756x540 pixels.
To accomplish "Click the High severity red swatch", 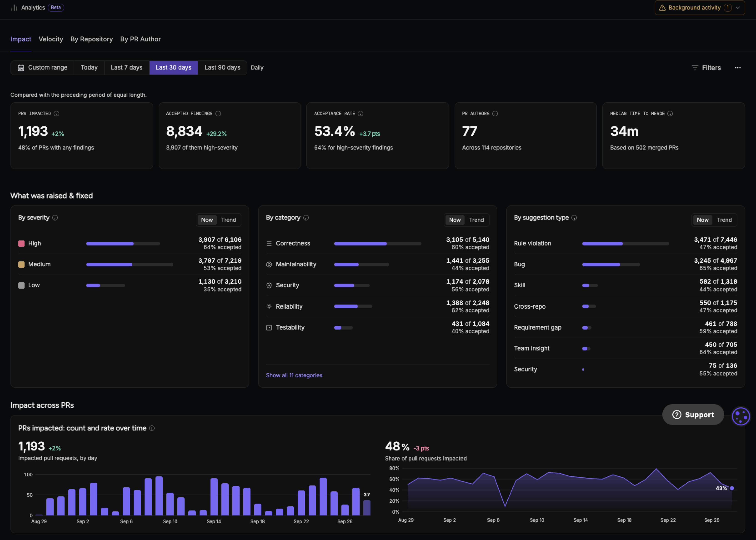I will point(21,244).
